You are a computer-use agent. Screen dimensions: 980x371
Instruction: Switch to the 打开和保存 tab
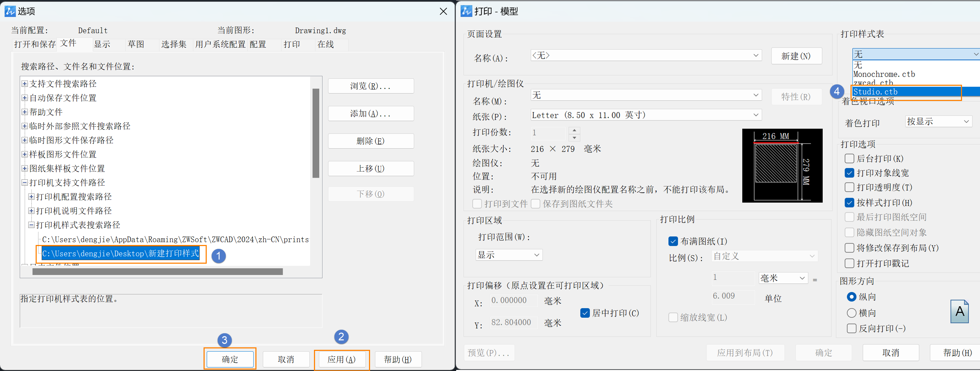click(x=35, y=44)
